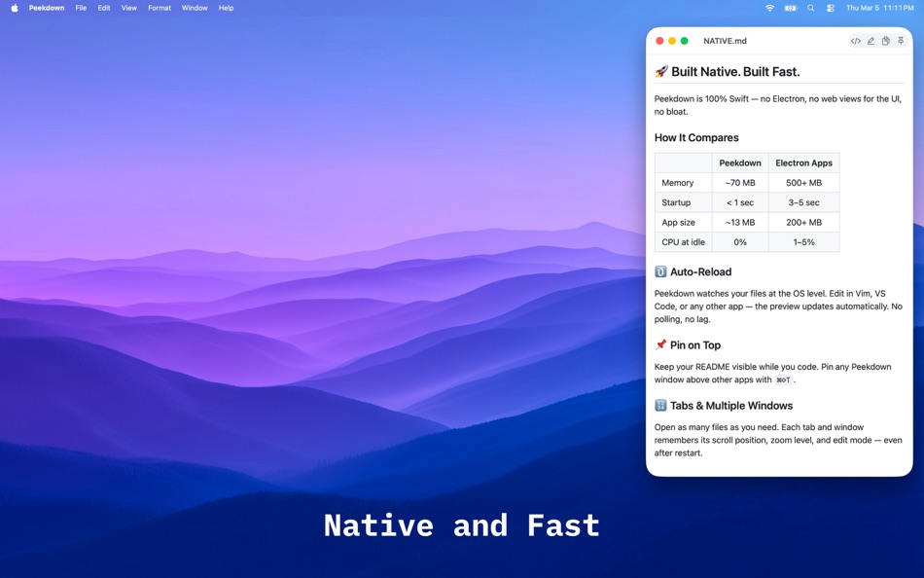Open Control Center in menu bar
Image resolution: width=924 pixels, height=578 pixels.
pos(831,8)
